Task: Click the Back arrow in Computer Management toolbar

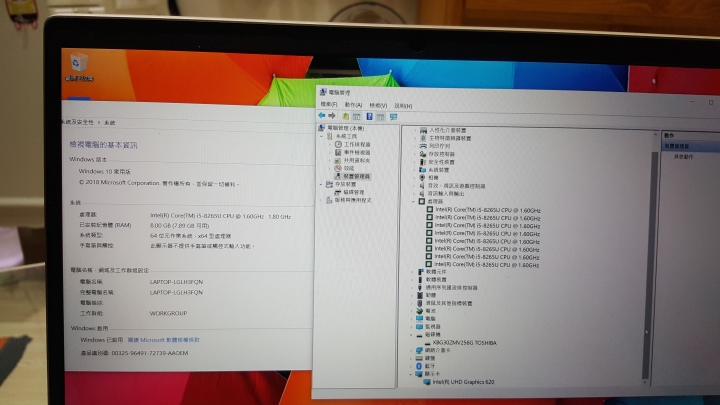Action: pyautogui.click(x=321, y=116)
